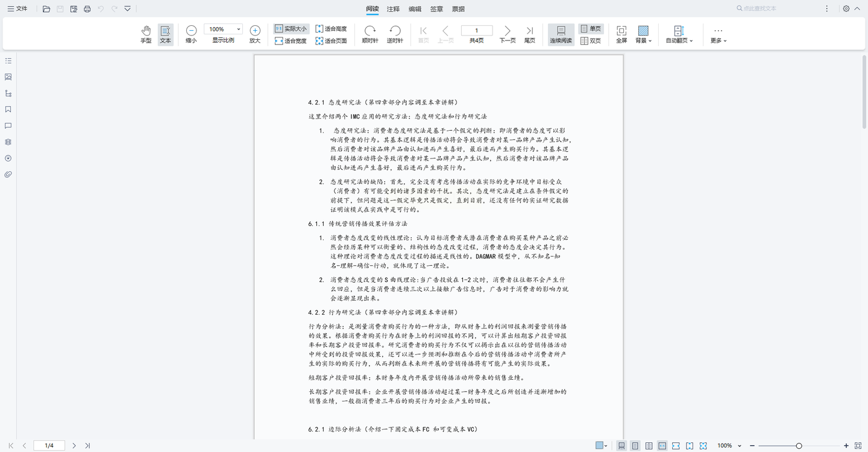Click the status bar last page arrow
The image size is (868, 452).
[x=87, y=446]
